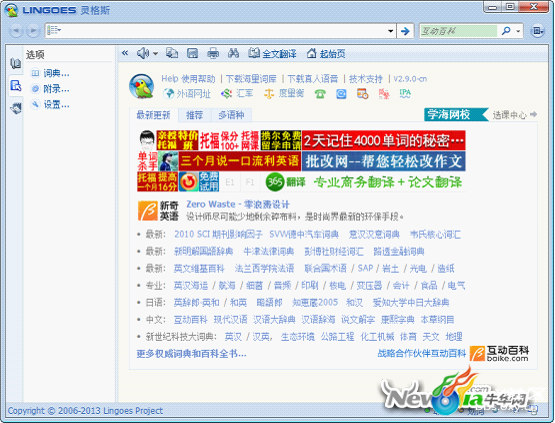The height and width of the screenshot is (423, 555).
Task: Open 更多权威词典和百科全书... link
Action: [x=191, y=354]
